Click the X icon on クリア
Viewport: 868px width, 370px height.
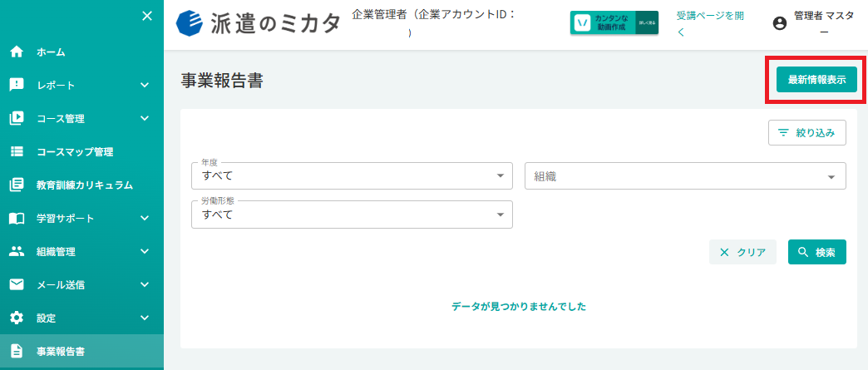point(724,253)
